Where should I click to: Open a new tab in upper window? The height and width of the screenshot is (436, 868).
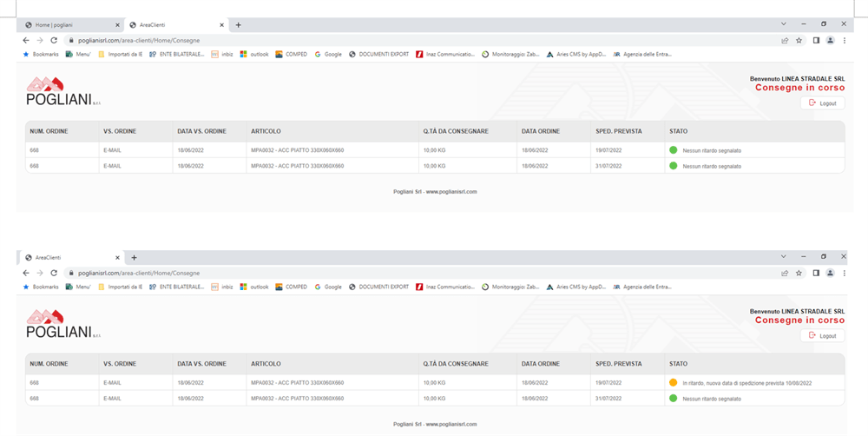click(239, 25)
